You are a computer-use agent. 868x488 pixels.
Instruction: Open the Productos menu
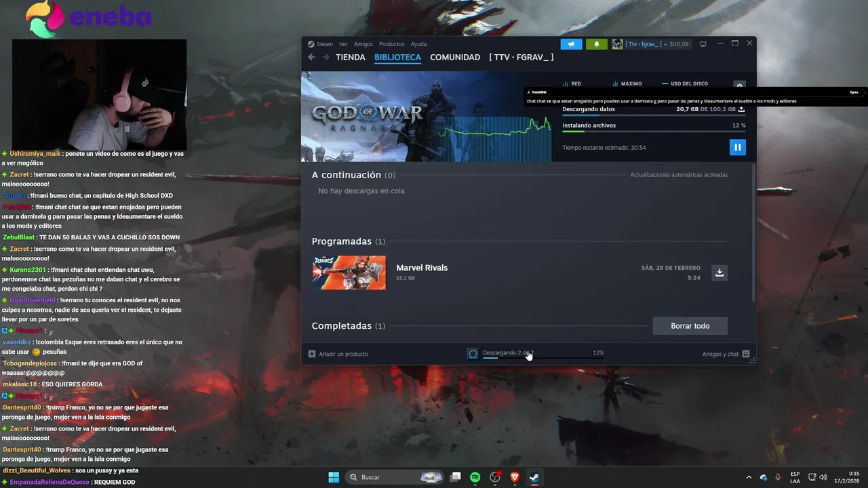coord(392,44)
